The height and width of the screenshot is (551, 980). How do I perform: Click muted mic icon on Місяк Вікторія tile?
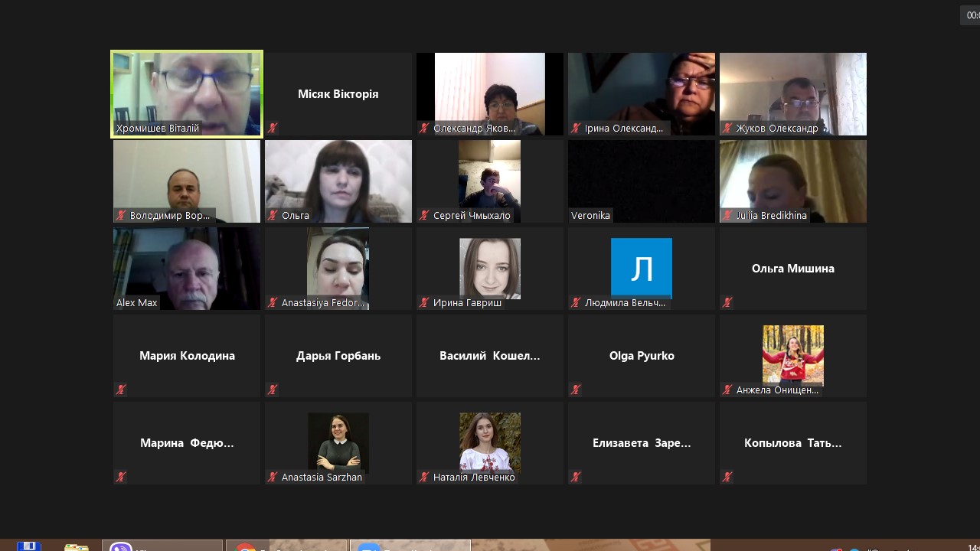tap(273, 129)
